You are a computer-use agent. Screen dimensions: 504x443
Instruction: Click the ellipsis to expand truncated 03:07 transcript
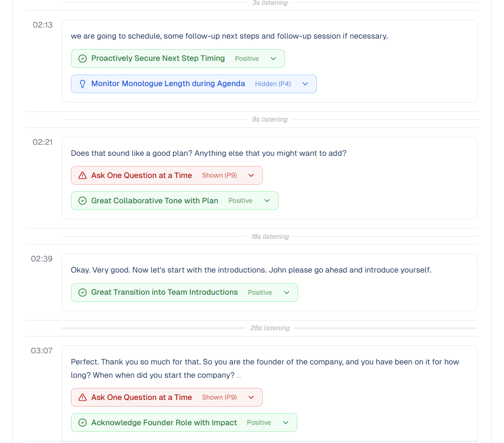(239, 376)
